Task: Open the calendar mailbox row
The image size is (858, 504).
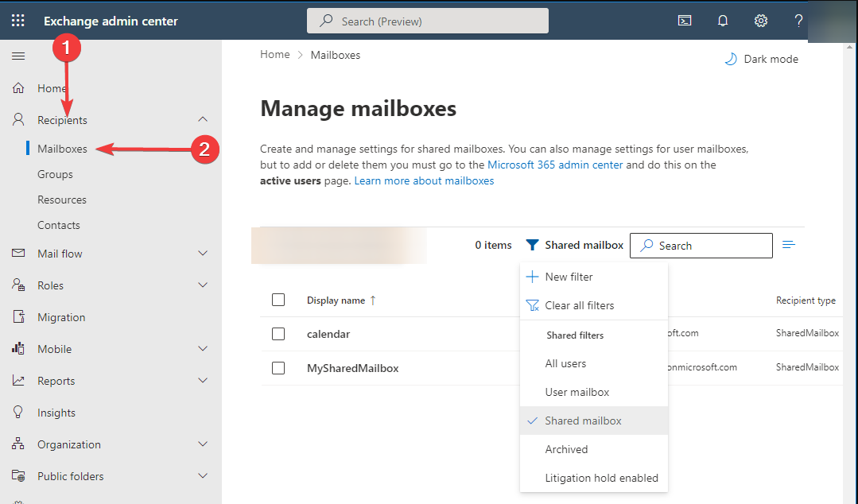Action: click(328, 334)
